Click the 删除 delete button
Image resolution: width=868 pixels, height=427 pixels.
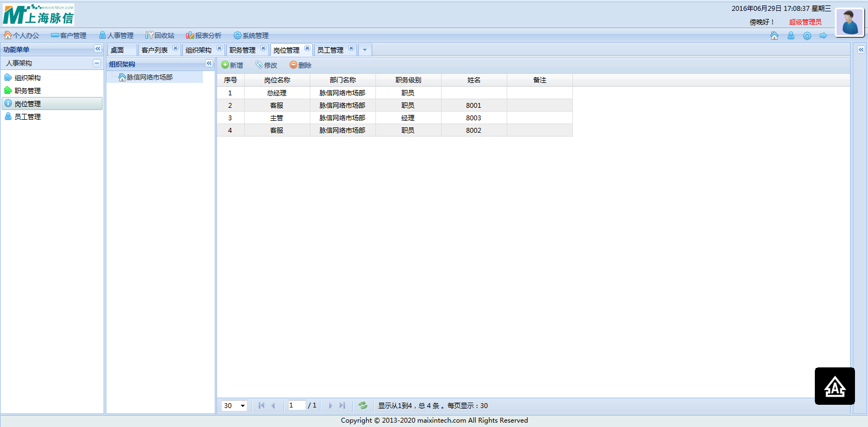click(x=301, y=65)
